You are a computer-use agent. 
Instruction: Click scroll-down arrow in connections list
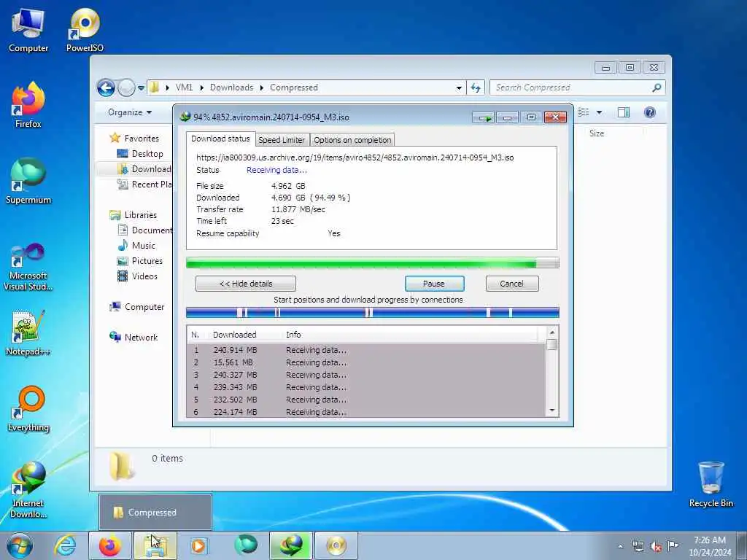point(552,411)
